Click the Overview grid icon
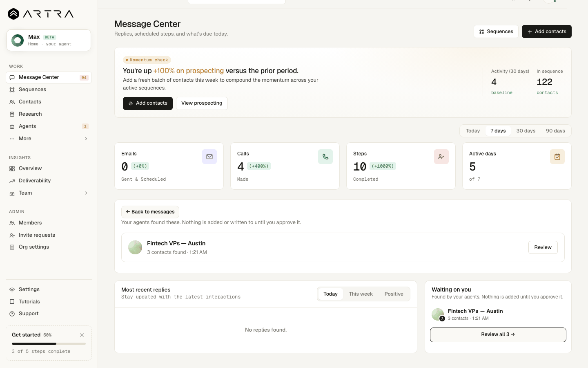Image resolution: width=588 pixels, height=368 pixels. pos(12,168)
